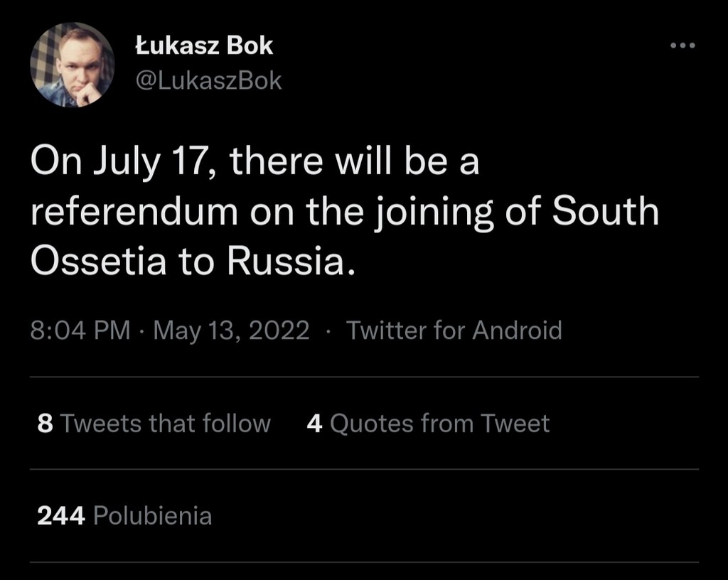Open the Twitter for Android source link
The height and width of the screenshot is (580, 728).
point(454,331)
